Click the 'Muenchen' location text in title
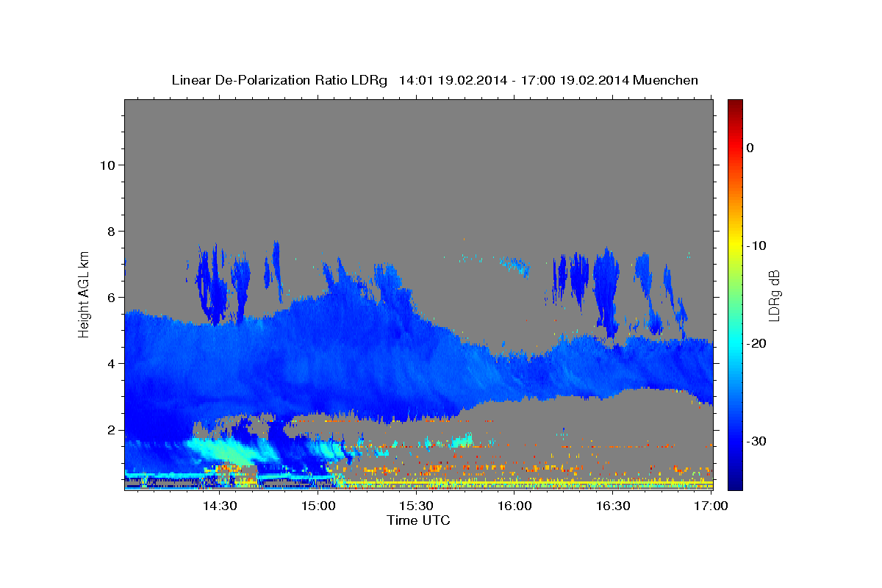Screen dimensions: 882x588 click(667, 80)
